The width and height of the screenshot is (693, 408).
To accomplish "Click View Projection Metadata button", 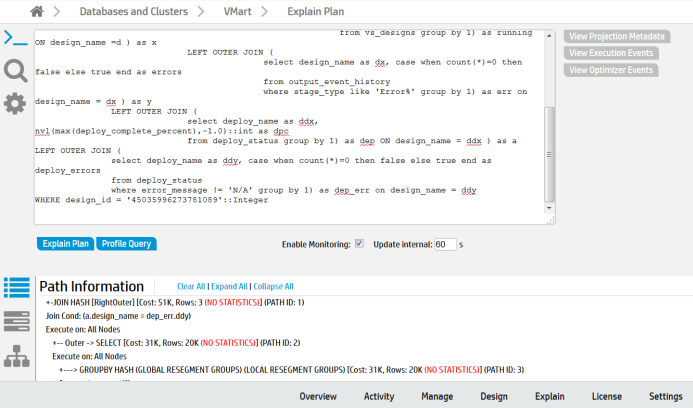I will (x=616, y=36).
